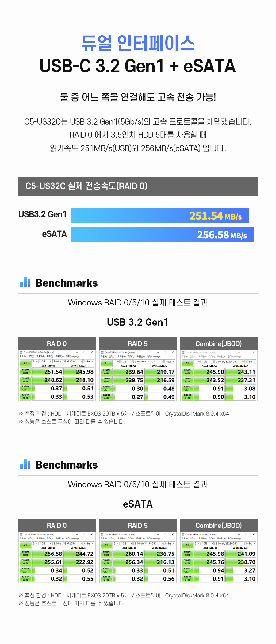Viewport: 276px width, 644px height.
Task: Click SEQ1M Q1T1 button in USB RAID 5 window
Action: tap(106, 380)
